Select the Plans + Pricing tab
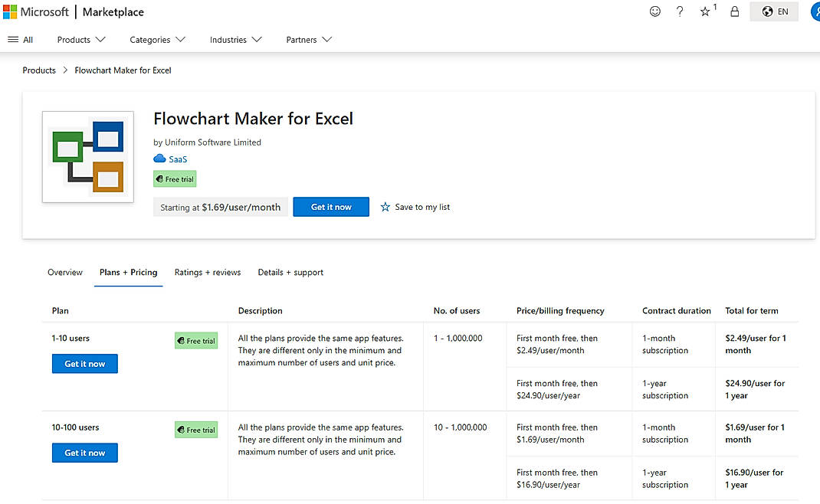The height and width of the screenshot is (504, 820). [128, 273]
